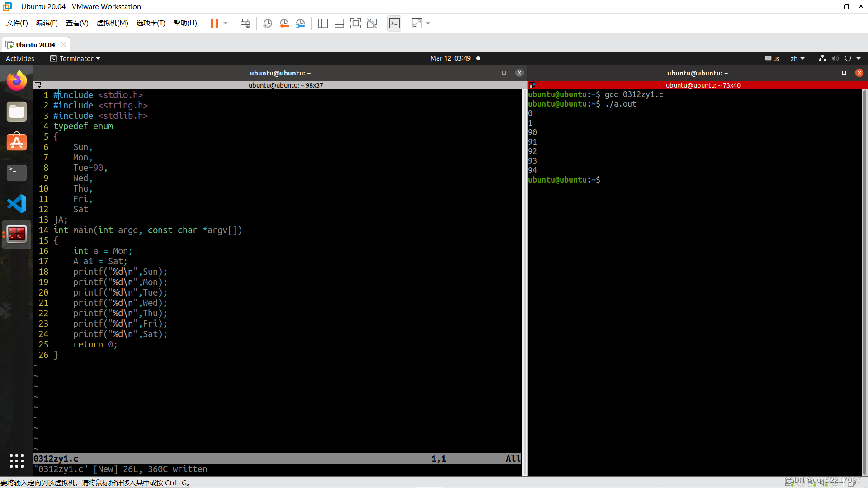Click the Activities button

pyautogui.click(x=20, y=59)
